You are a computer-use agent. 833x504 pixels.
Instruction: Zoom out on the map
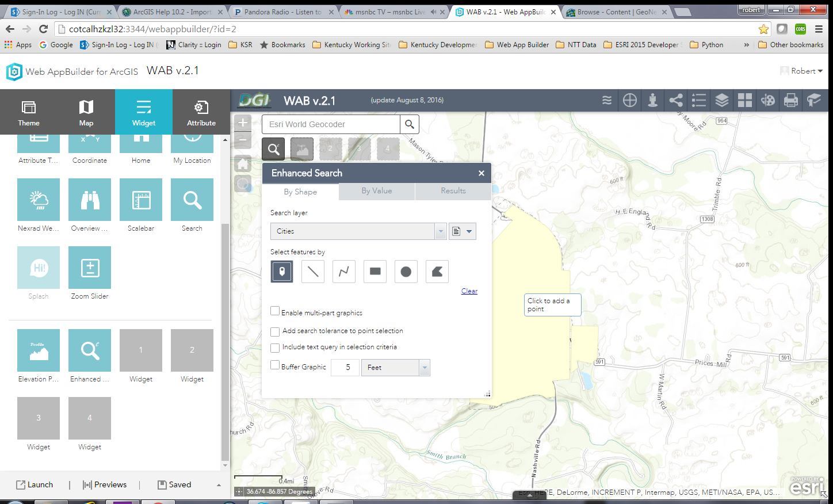point(243,140)
